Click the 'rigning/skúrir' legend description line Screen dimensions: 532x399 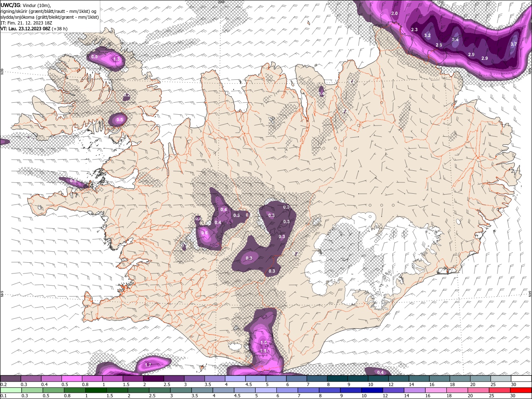(x=48, y=11)
